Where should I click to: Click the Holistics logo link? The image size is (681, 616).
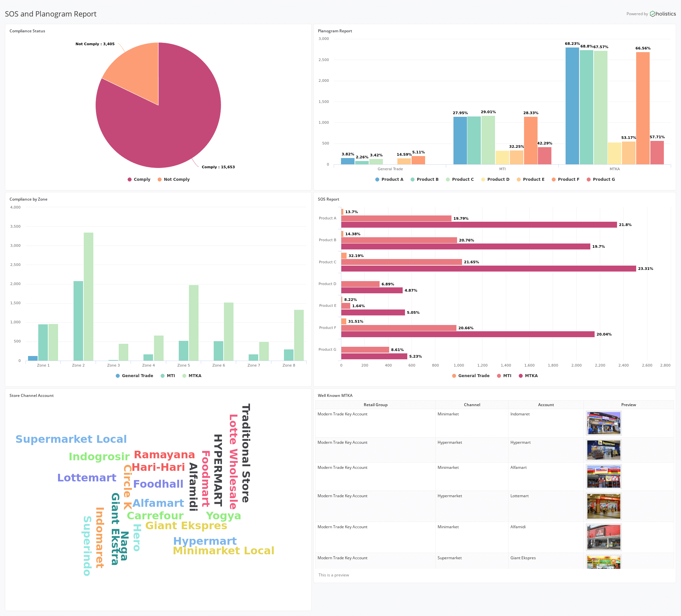(663, 14)
